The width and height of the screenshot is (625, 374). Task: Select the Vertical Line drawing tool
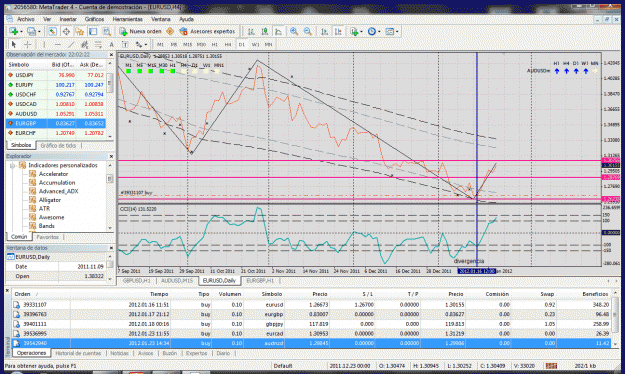click(x=44, y=44)
